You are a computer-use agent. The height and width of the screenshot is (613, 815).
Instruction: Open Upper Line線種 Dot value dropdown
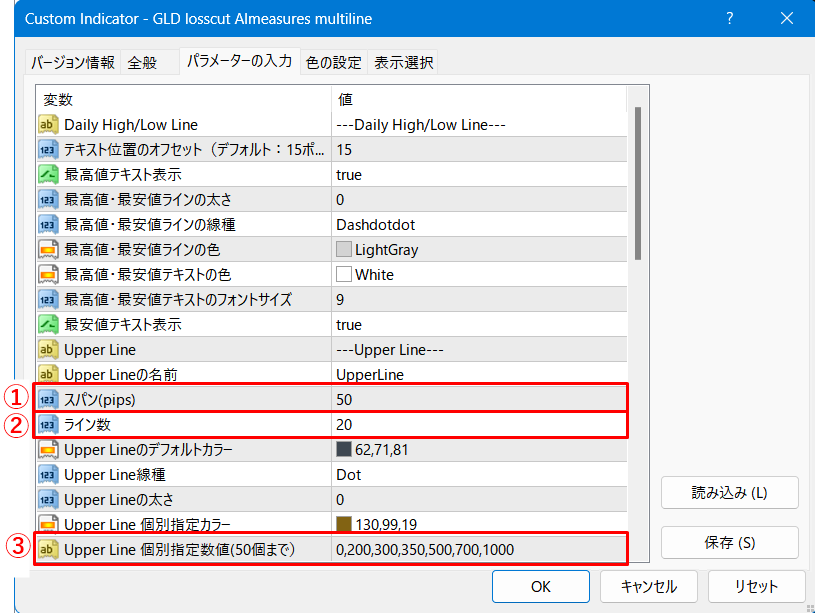[x=478, y=475]
